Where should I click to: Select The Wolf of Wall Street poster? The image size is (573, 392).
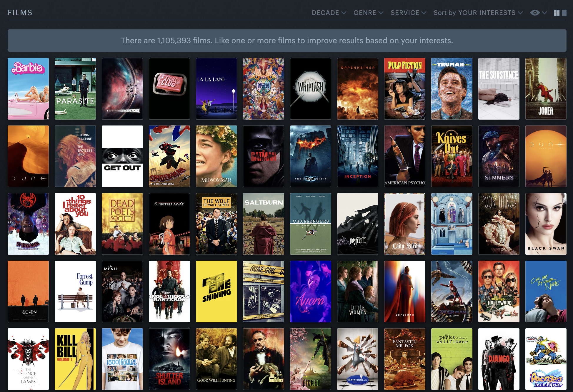[216, 224]
